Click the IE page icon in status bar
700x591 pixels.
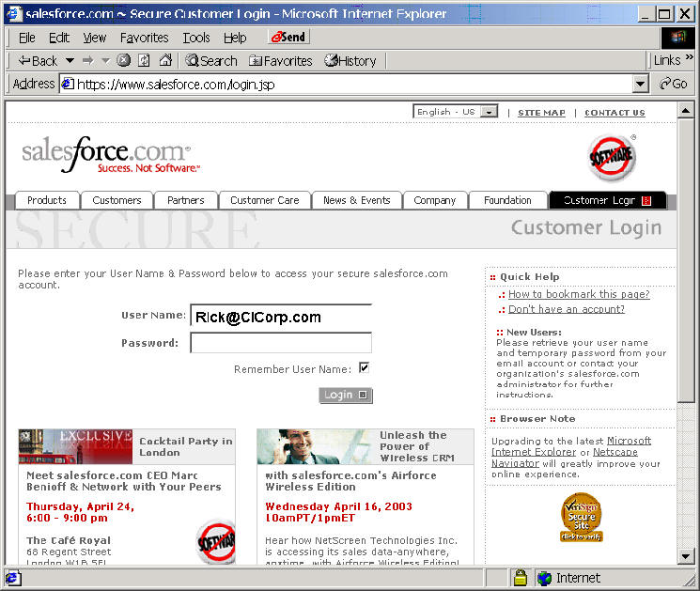[12, 579]
